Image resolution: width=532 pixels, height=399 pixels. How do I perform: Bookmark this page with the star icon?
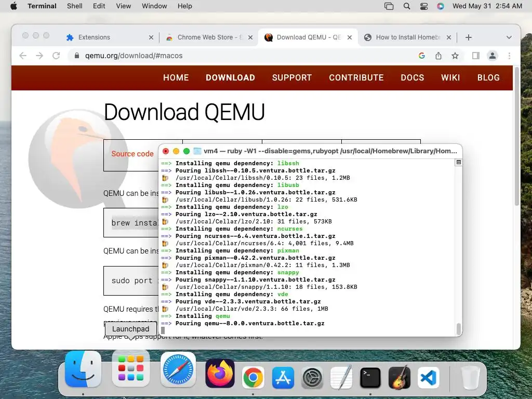tap(455, 56)
